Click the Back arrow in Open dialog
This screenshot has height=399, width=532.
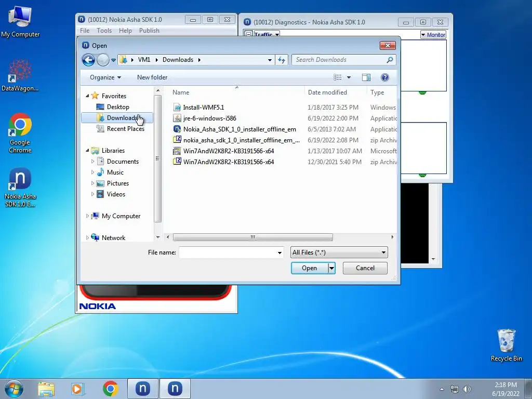coord(88,60)
